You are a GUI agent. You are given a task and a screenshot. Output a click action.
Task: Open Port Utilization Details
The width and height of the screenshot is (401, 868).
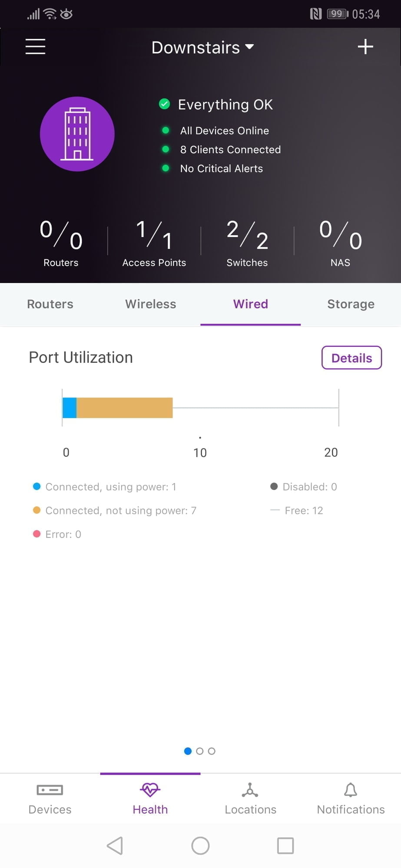click(x=351, y=358)
